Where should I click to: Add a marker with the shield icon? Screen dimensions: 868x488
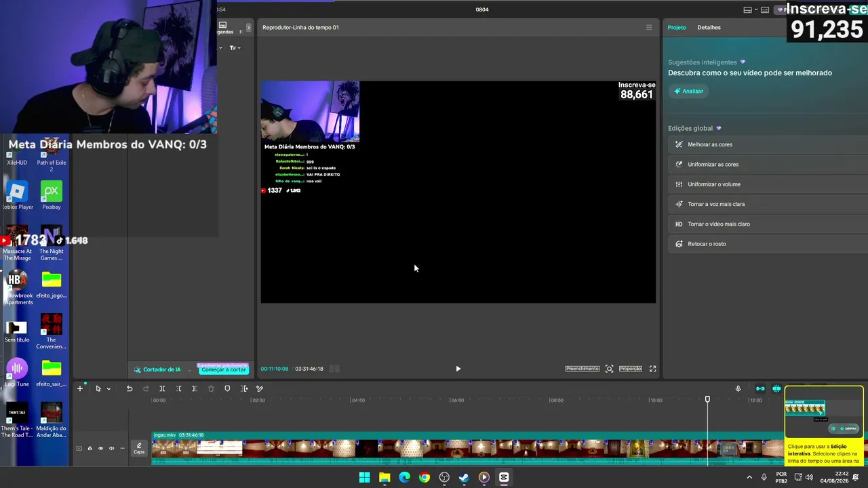[x=227, y=388]
